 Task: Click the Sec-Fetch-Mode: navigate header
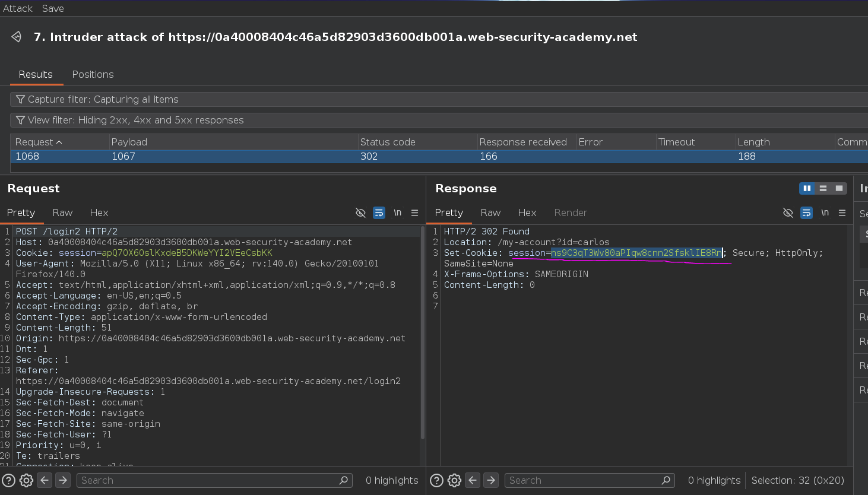pyautogui.click(x=80, y=413)
